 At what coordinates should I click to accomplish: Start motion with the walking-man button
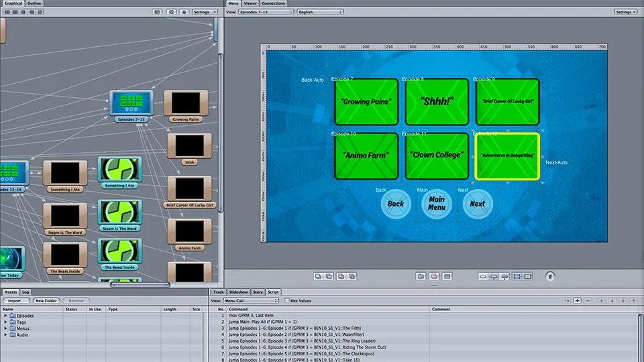(550, 276)
